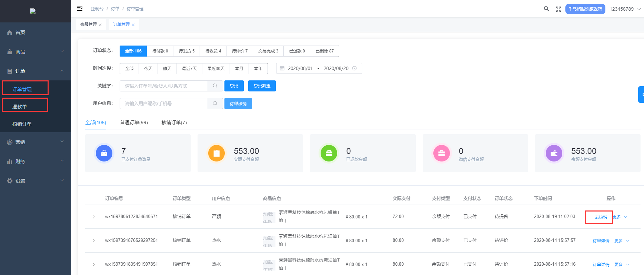Click 去核销 for the 严颖 order
Screen dimensions: 644x275
point(601,217)
